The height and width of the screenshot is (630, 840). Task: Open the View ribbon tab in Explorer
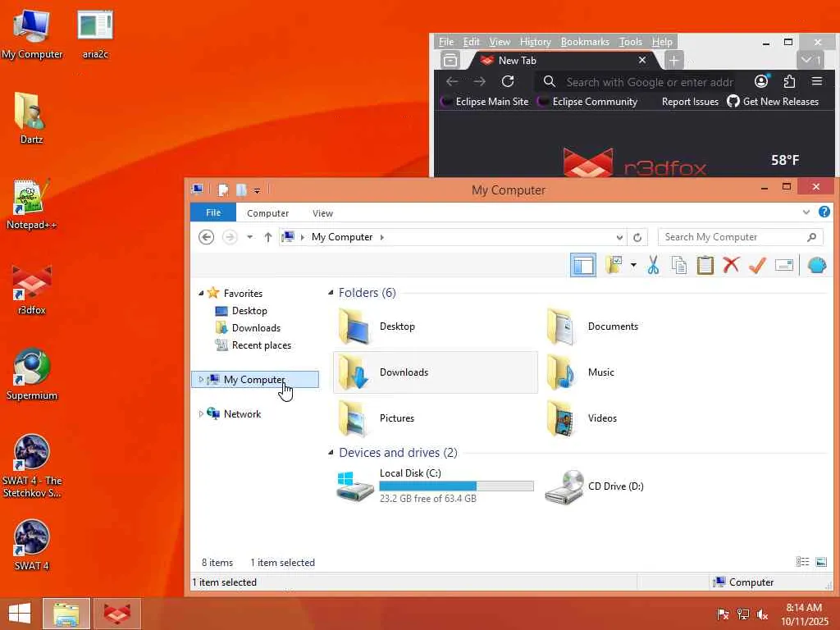point(322,213)
